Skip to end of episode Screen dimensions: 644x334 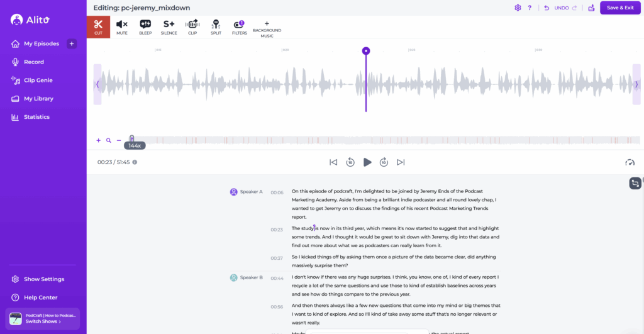pos(401,162)
